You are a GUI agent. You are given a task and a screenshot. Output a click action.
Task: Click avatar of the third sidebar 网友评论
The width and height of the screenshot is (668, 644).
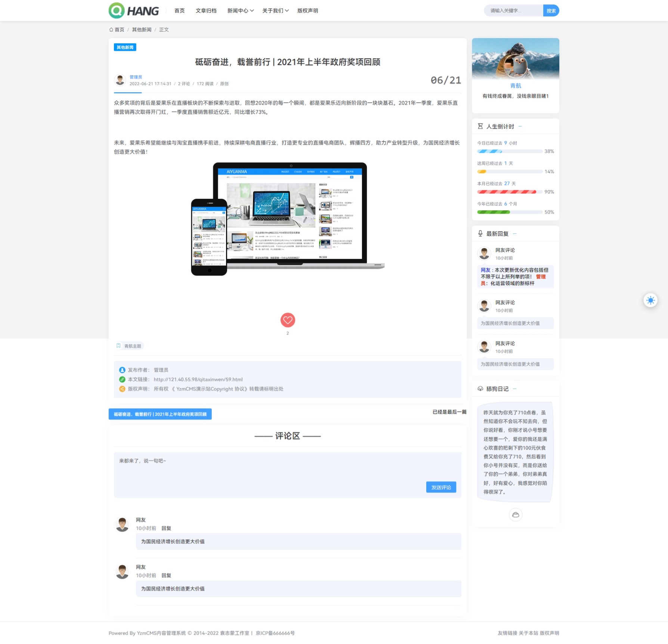(484, 347)
